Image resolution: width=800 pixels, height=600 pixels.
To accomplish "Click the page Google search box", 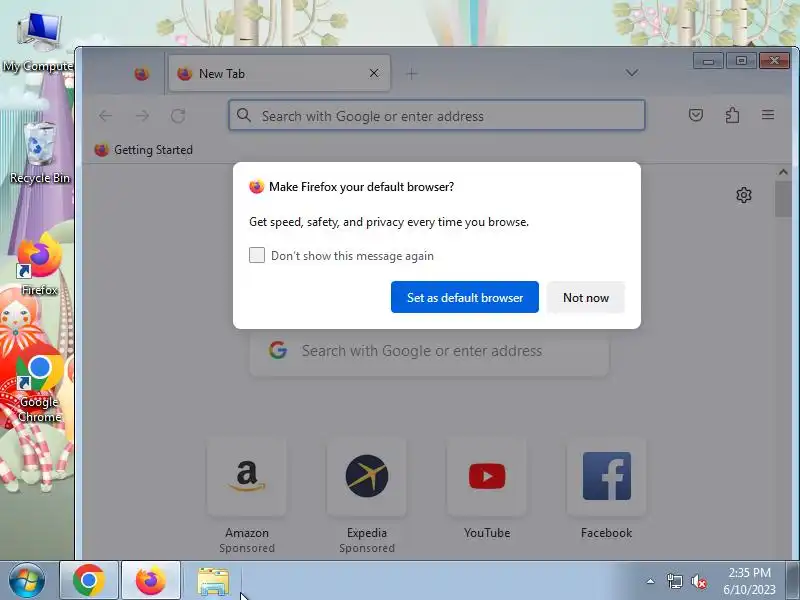I will pos(429,351).
